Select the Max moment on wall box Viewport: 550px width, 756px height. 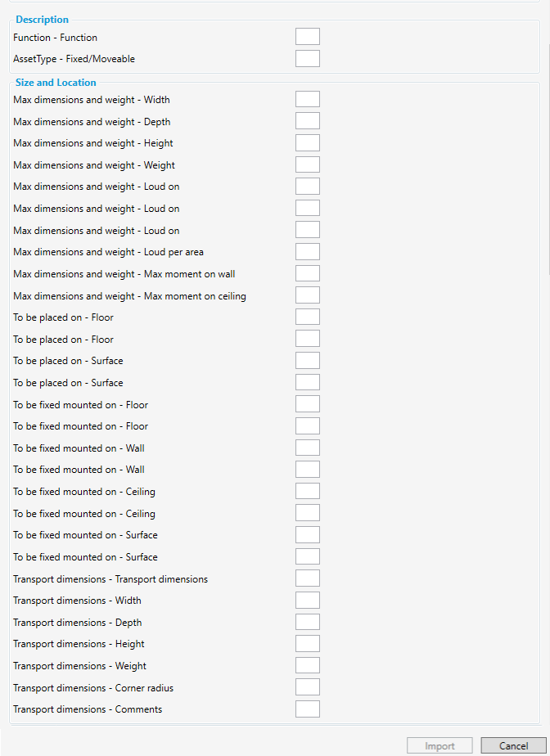[x=308, y=274]
